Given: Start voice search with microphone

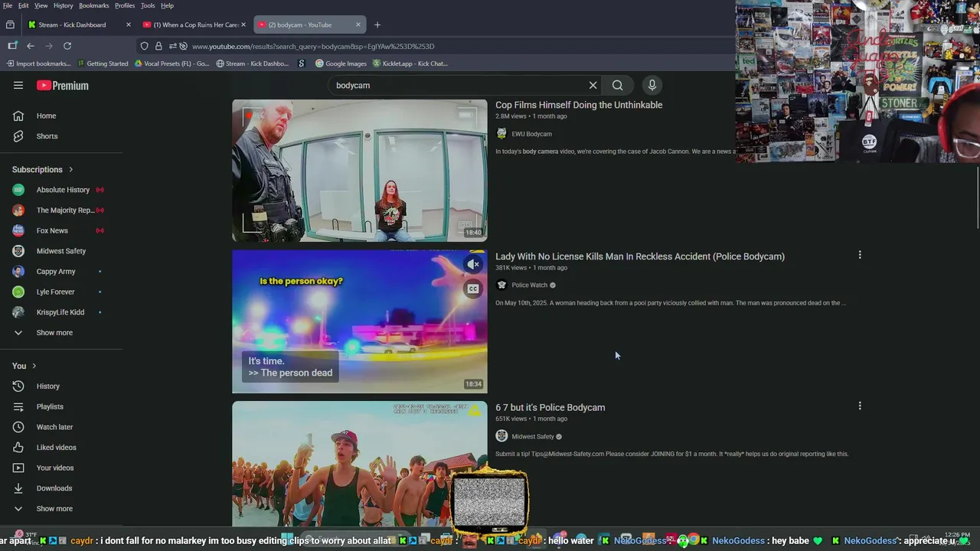Looking at the screenshot, I should click(x=652, y=86).
